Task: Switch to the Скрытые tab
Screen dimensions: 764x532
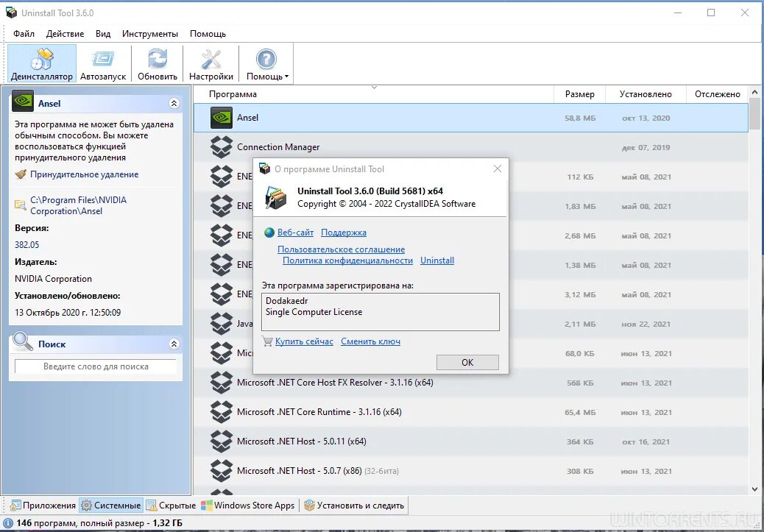Action: click(x=171, y=506)
